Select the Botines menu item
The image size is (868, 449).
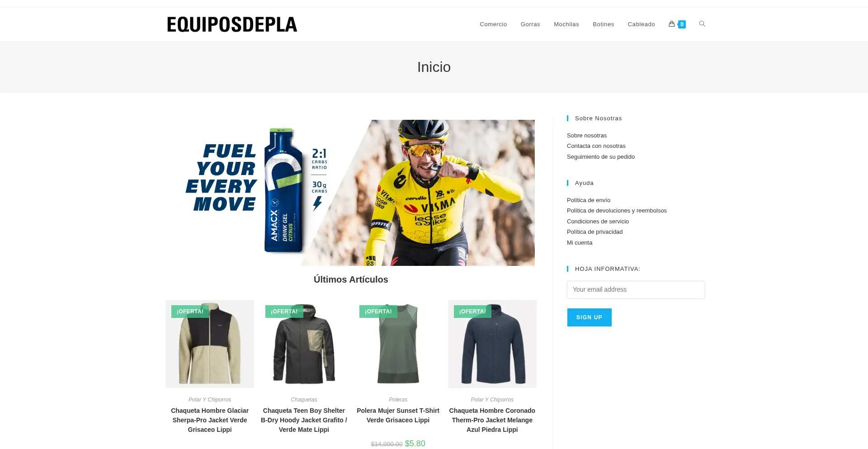pyautogui.click(x=603, y=24)
